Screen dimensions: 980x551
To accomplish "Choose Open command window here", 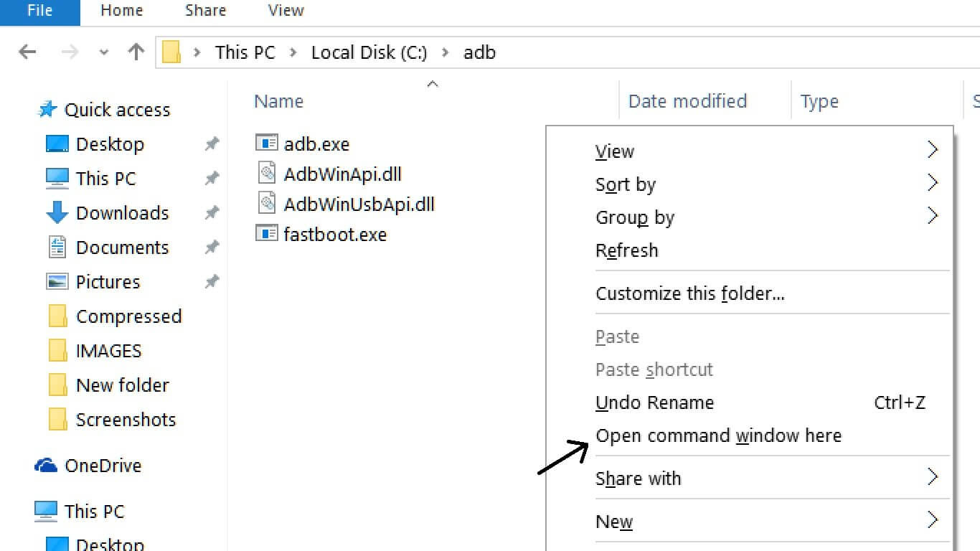I will coord(718,435).
